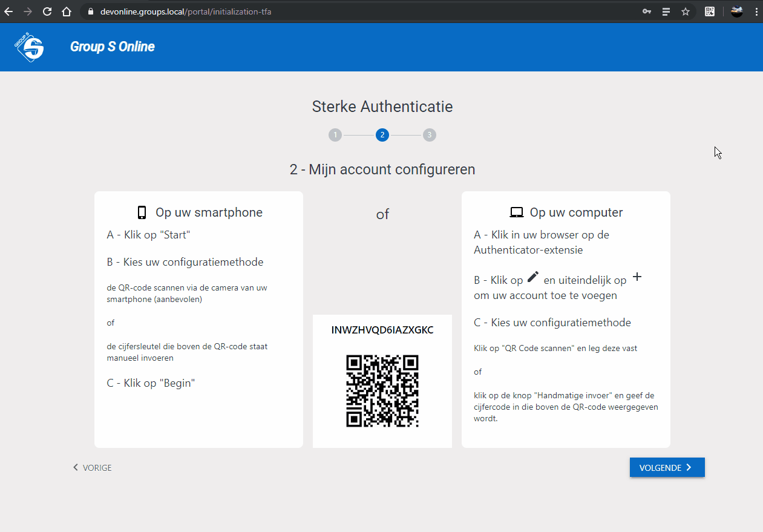Open the browser three-dot menu
Image resolution: width=763 pixels, height=532 pixels.
click(756, 11)
